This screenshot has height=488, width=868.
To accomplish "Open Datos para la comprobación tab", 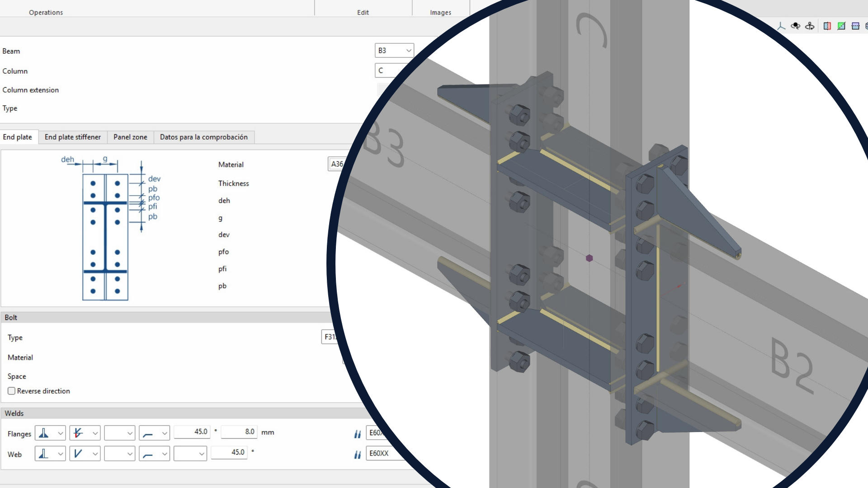I will pyautogui.click(x=203, y=137).
